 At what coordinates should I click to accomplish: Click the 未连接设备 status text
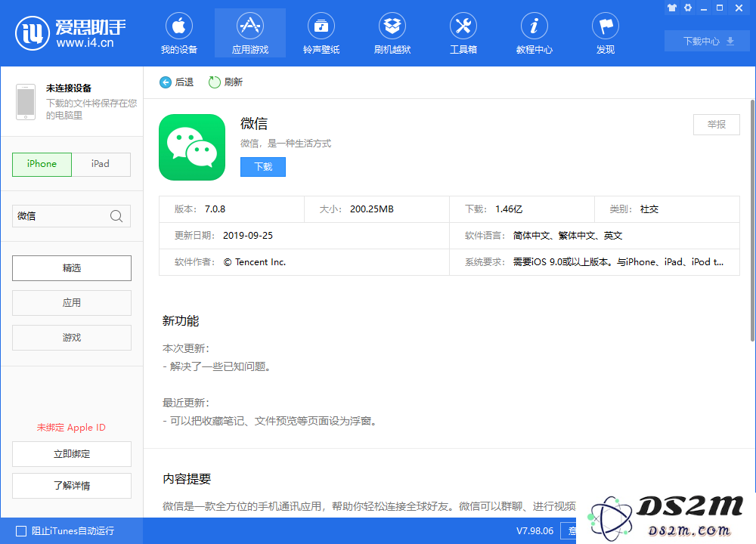tap(69, 88)
